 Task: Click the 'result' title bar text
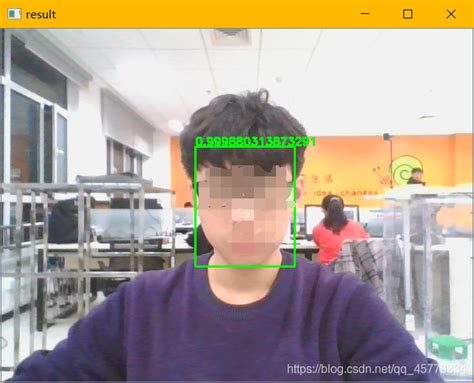[x=41, y=15]
